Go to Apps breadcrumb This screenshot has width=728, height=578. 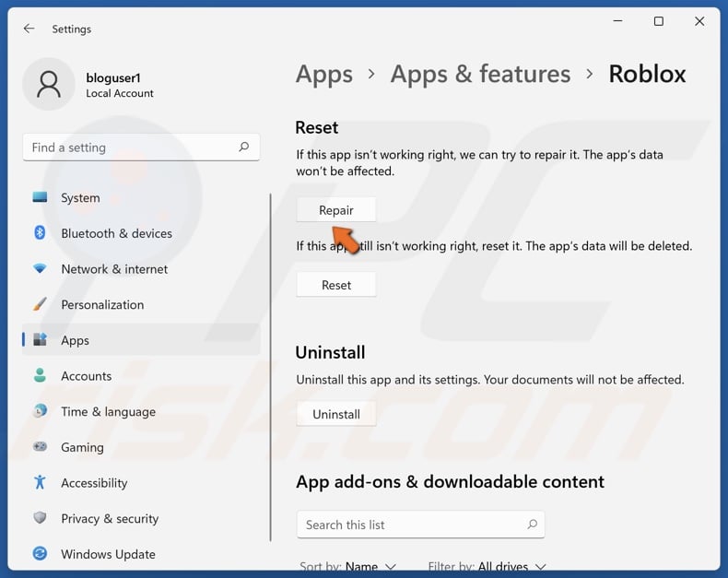(324, 75)
